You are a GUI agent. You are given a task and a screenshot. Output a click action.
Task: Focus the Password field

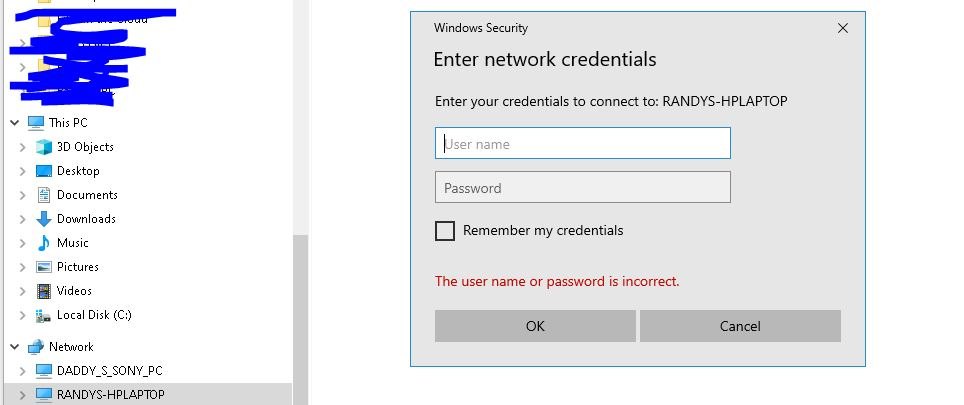583,187
